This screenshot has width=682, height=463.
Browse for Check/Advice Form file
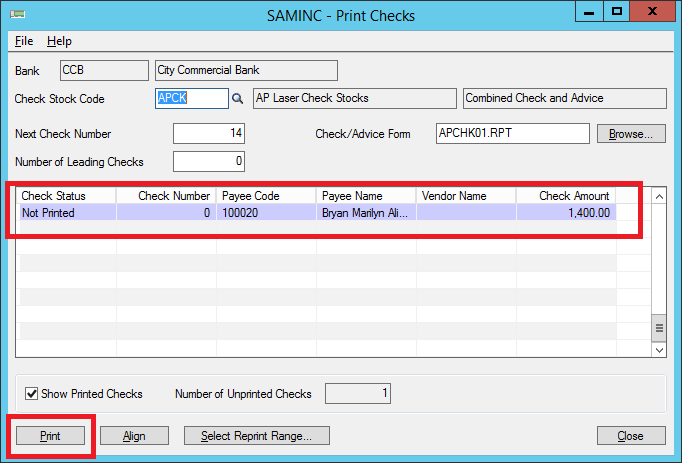tap(631, 134)
